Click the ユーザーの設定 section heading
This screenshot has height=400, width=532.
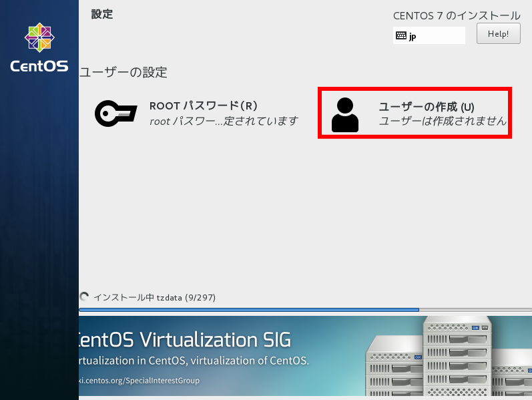click(123, 72)
